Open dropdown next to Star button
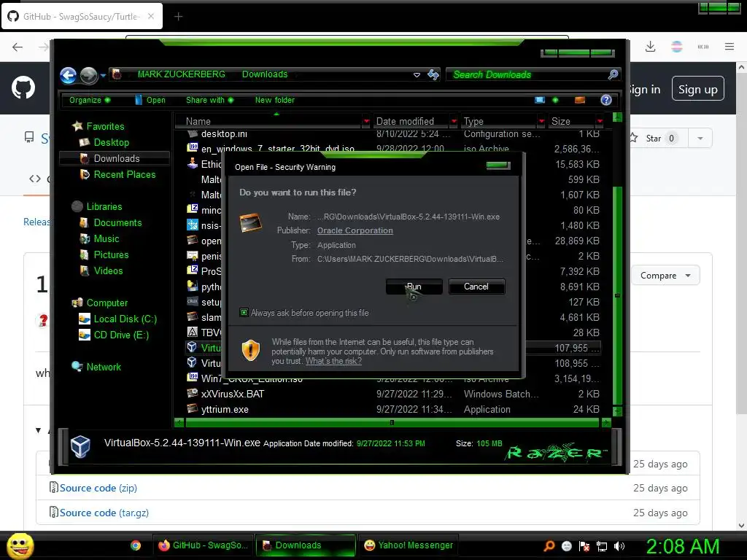 (700, 138)
